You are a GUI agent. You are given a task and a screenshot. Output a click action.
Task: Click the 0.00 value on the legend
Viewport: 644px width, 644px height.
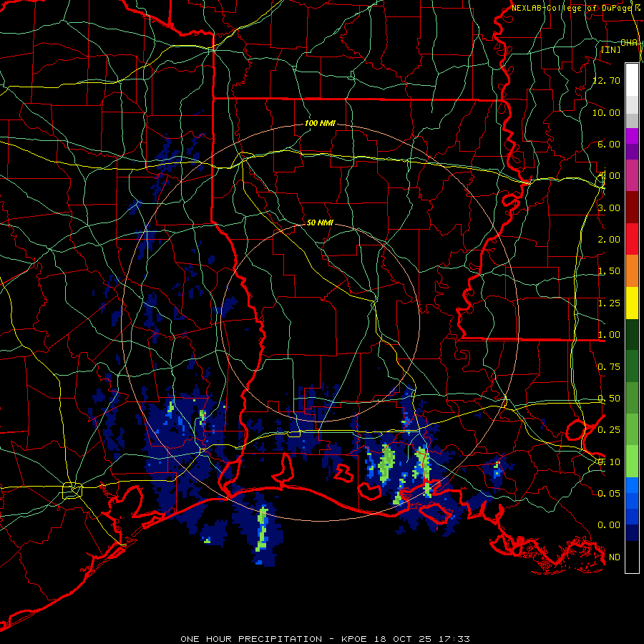[x=609, y=525]
